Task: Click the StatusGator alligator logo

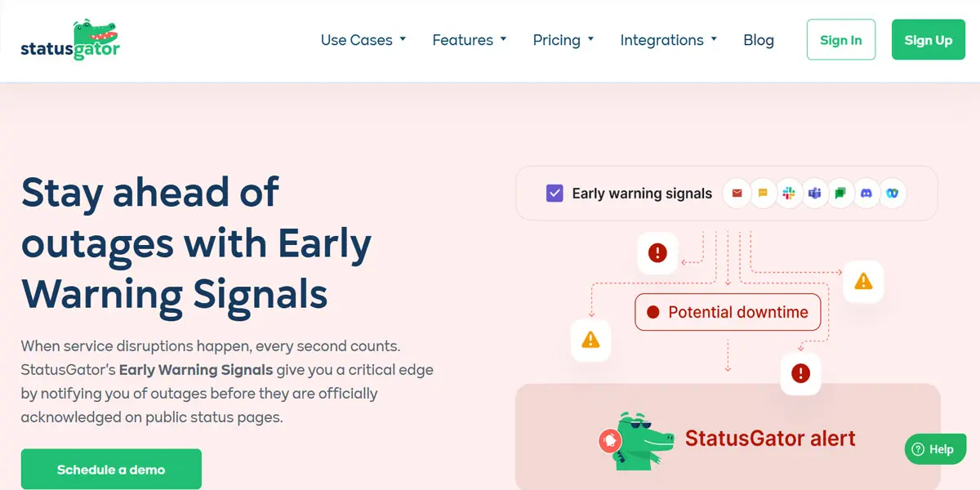Action: point(70,40)
